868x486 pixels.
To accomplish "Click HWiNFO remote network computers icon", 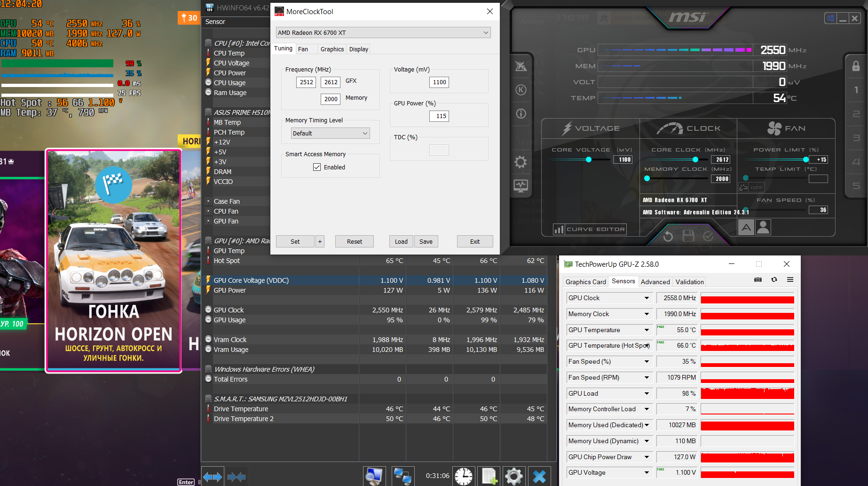I will pos(402,476).
